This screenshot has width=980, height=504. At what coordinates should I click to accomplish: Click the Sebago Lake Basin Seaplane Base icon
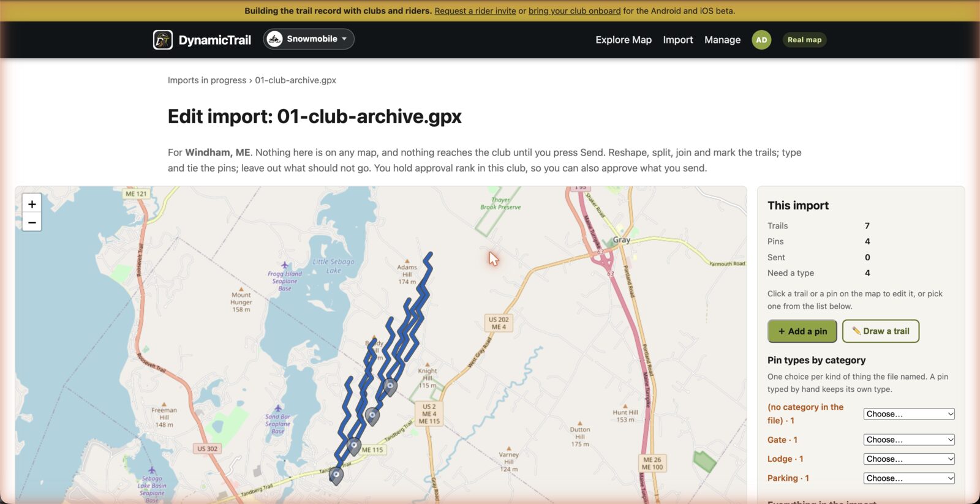152,471
